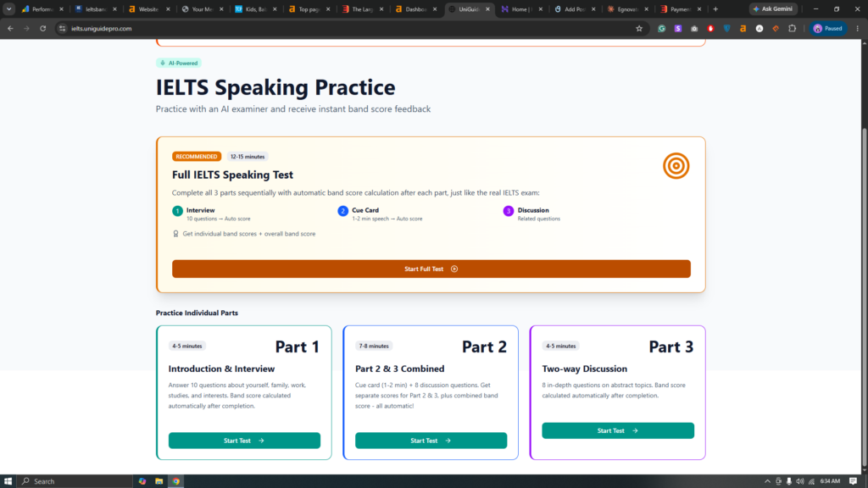Start the Part 2 & 3 Combined test

(431, 441)
